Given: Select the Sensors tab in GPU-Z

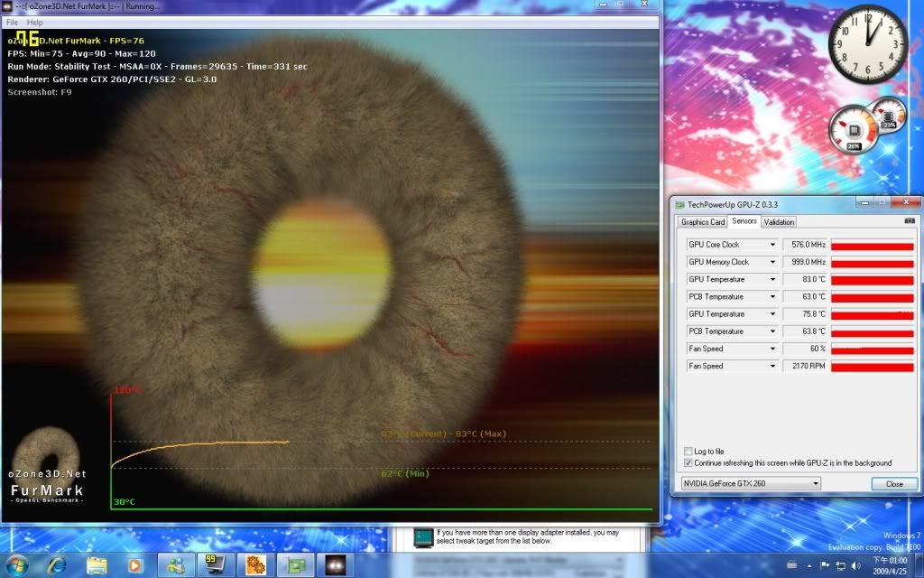Looking at the screenshot, I should tap(744, 221).
